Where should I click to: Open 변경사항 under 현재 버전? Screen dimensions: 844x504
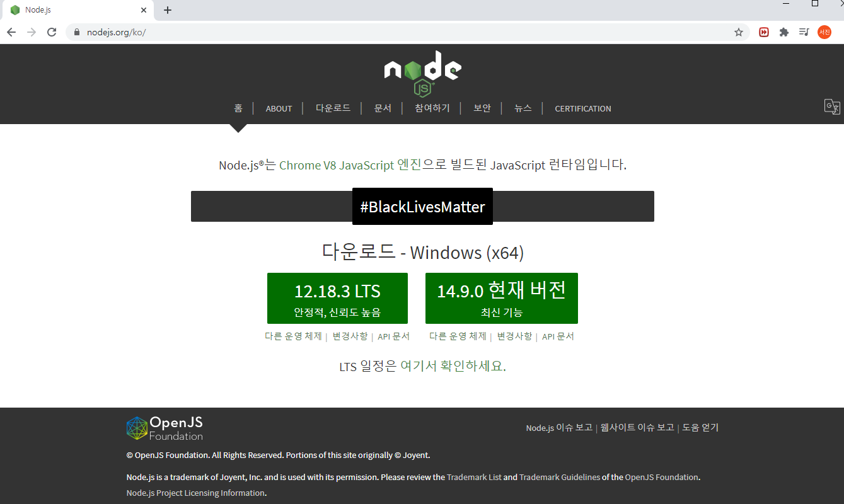[514, 336]
